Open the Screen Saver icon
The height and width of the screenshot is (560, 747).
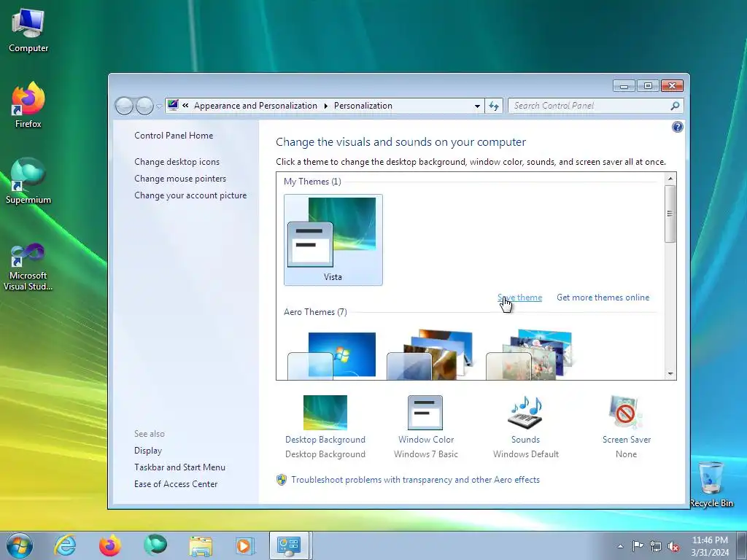click(x=625, y=413)
